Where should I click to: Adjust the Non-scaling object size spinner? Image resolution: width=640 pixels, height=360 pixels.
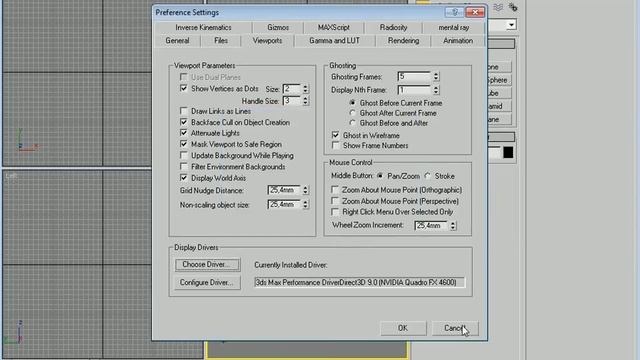coord(305,204)
